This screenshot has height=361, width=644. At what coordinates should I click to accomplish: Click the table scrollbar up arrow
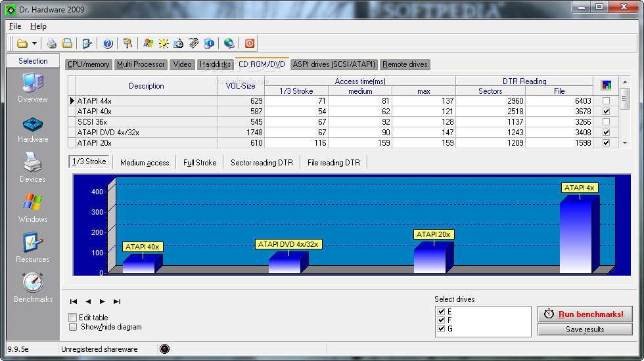click(625, 82)
